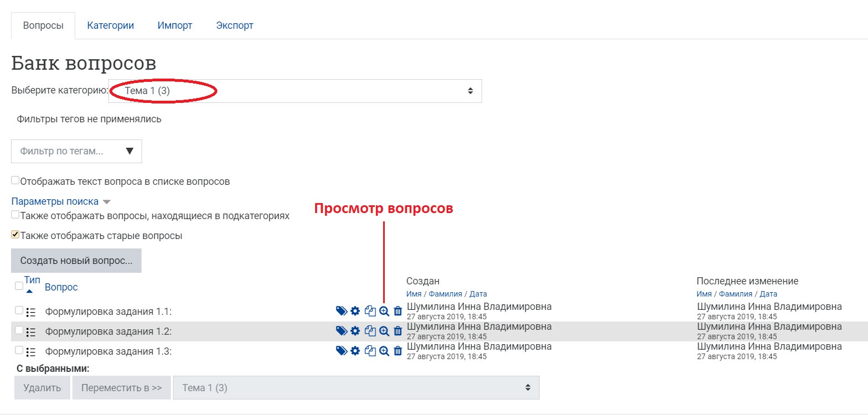The height and width of the screenshot is (415, 868).
Task: Sort Последнее изменение by 'Фамилия'
Action: click(x=736, y=294)
